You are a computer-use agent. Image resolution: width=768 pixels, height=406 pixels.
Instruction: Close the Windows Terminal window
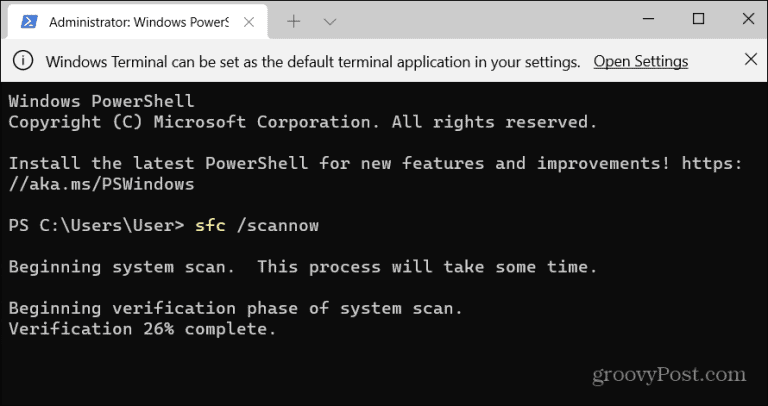746,19
